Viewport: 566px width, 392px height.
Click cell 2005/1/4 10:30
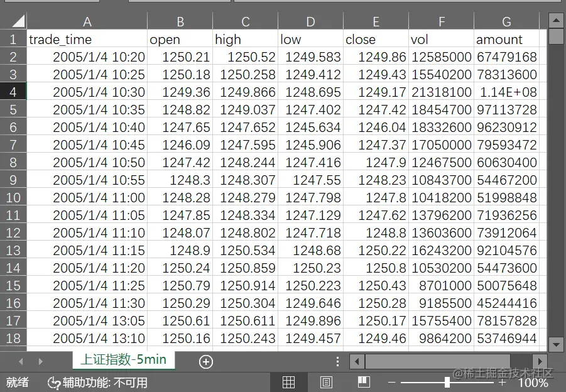[x=87, y=92]
